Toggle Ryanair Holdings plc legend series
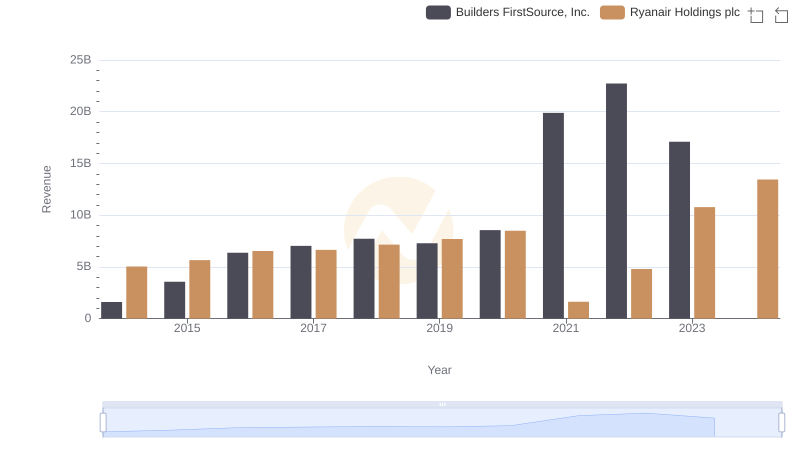Viewport: 800px width, 461px height. tap(670, 12)
